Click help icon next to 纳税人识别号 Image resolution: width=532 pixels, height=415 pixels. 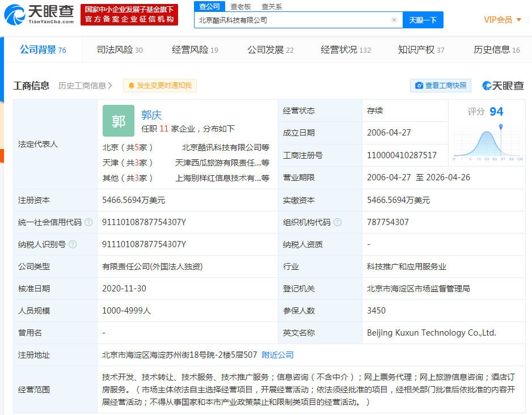[x=73, y=244]
